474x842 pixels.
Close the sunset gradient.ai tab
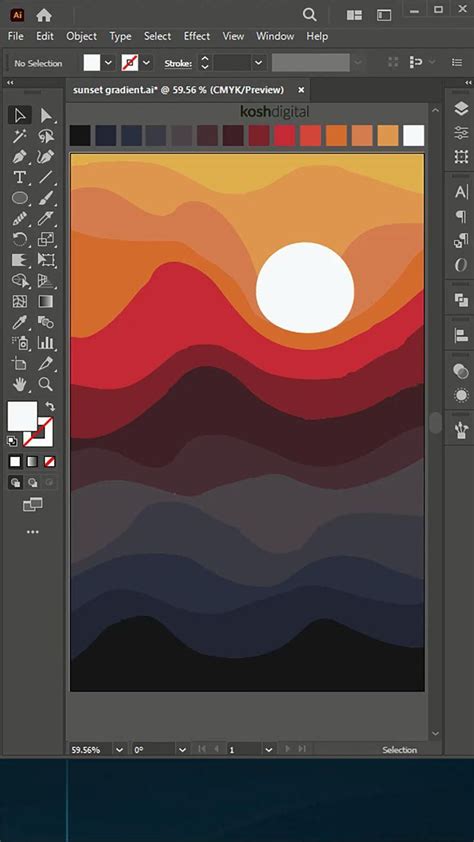(x=301, y=90)
